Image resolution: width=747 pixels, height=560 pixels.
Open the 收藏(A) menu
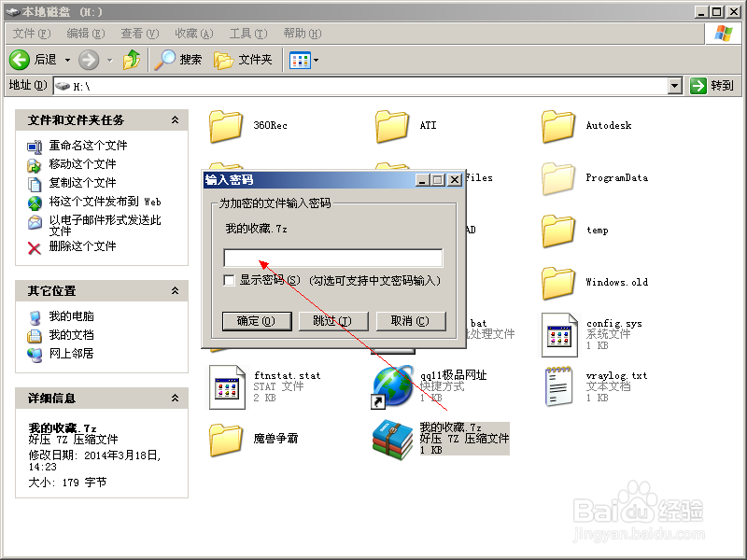pos(194,34)
